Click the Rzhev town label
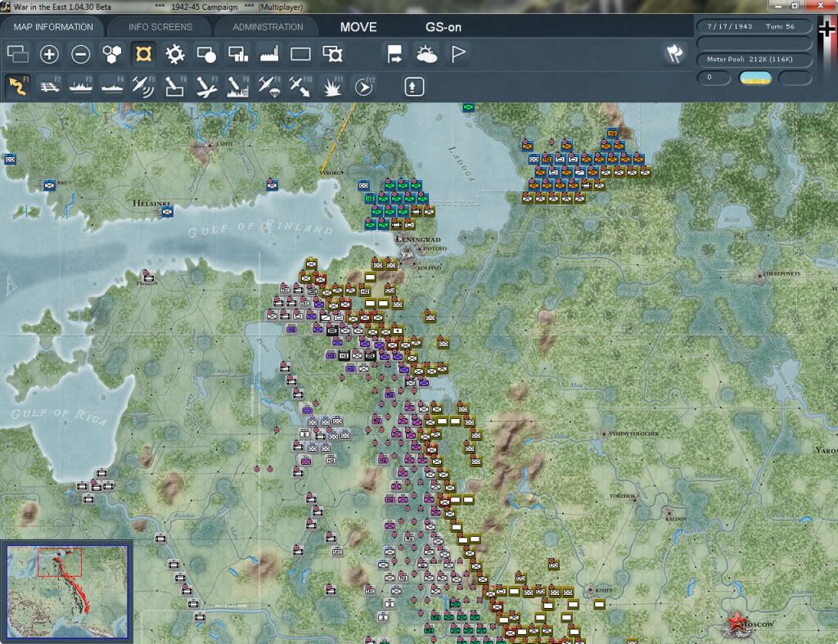Image resolution: width=838 pixels, height=644 pixels. (x=604, y=590)
